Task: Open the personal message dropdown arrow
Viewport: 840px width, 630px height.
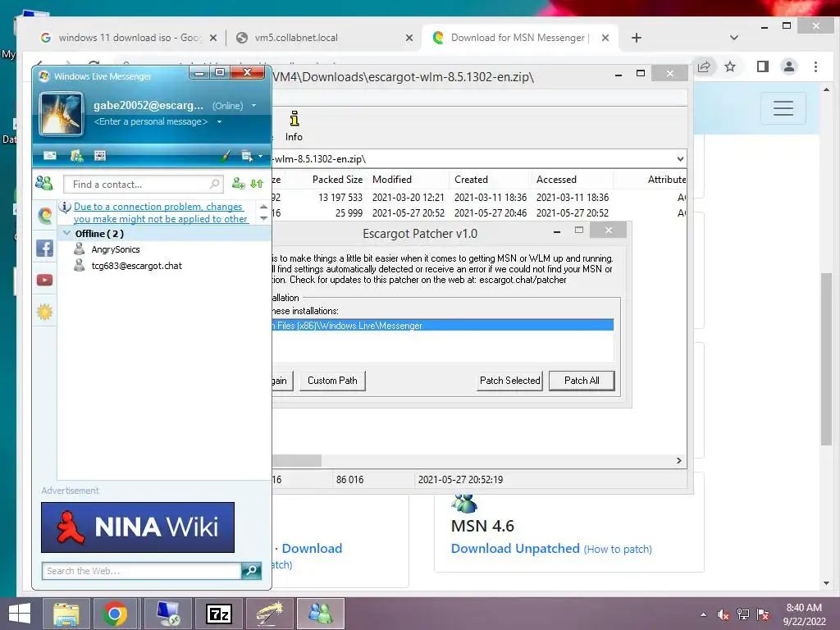Action: click(219, 121)
